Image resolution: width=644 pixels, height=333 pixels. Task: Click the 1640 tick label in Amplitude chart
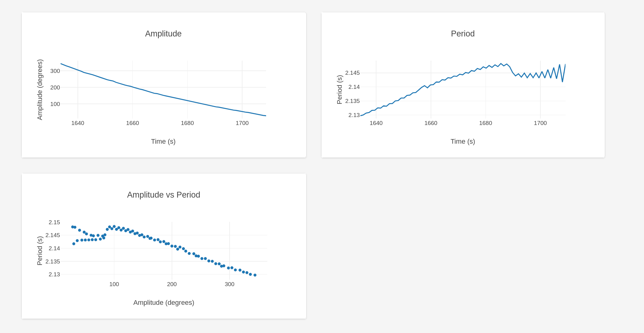tap(78, 123)
